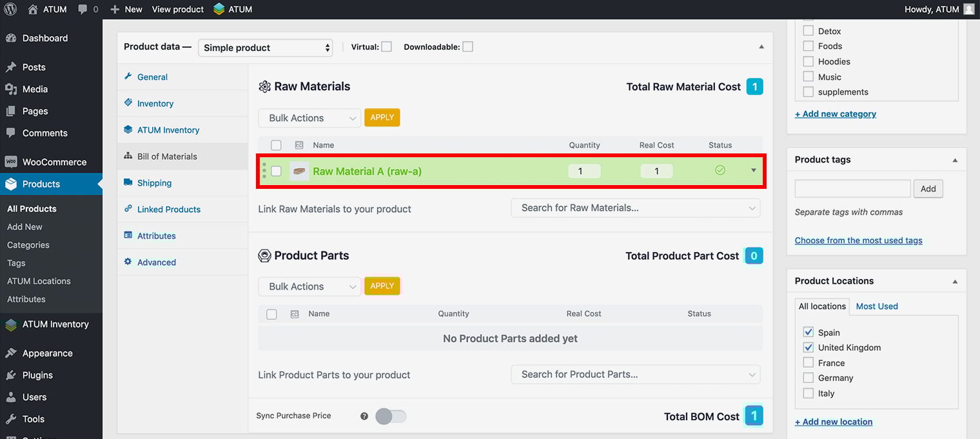980x439 pixels.
Task: Click the help icon beside Sync Purchase Price
Action: 364,416
